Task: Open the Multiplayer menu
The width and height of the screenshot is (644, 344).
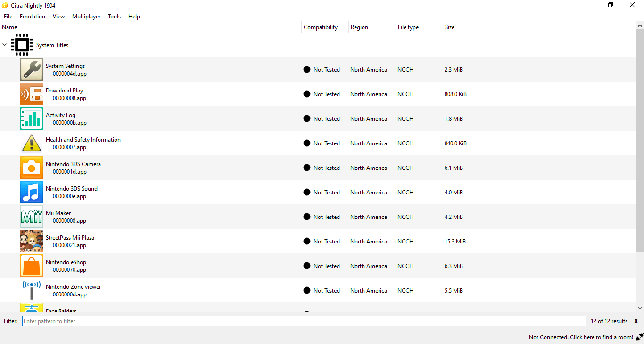Action: click(86, 17)
